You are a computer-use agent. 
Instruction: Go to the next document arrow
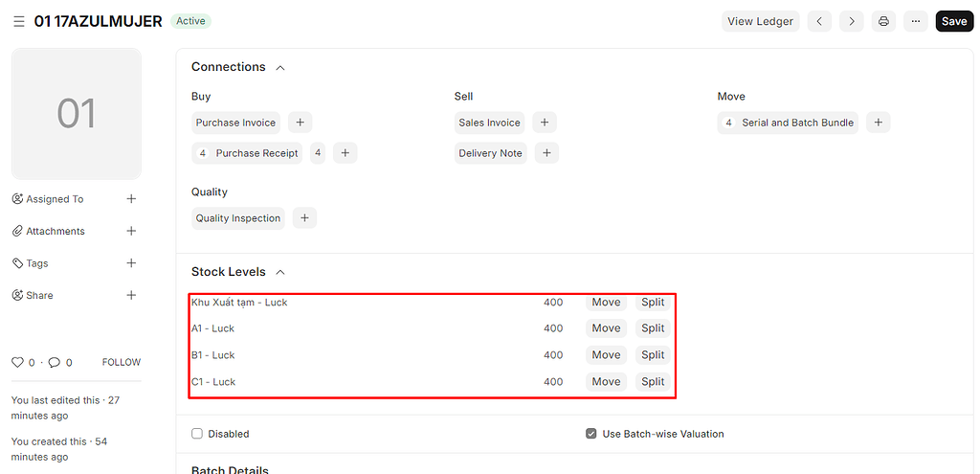coord(851,21)
